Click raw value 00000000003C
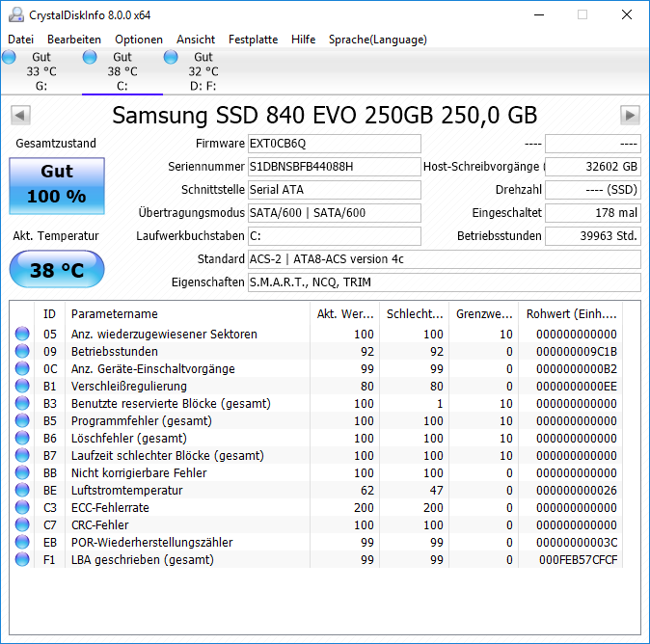This screenshot has width=650, height=644. pos(576,543)
